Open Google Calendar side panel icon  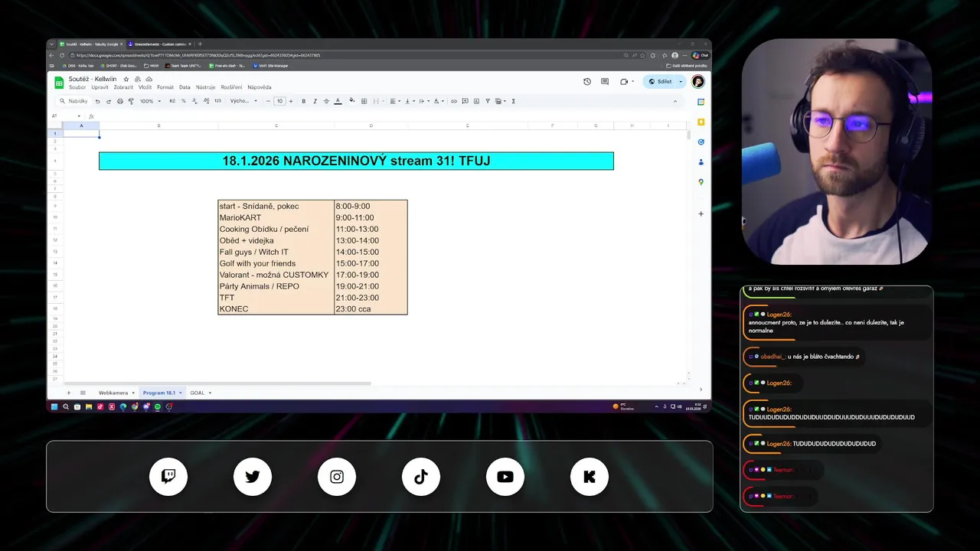(701, 102)
